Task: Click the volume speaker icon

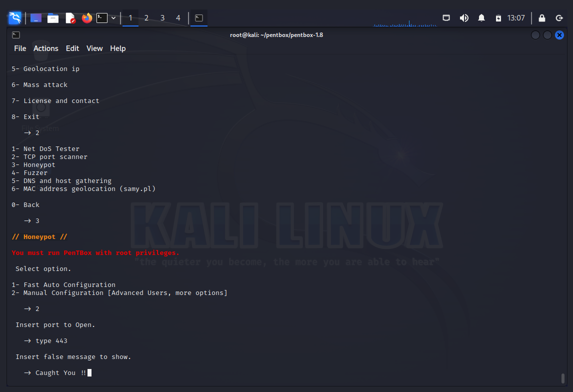Action: pyautogui.click(x=464, y=18)
